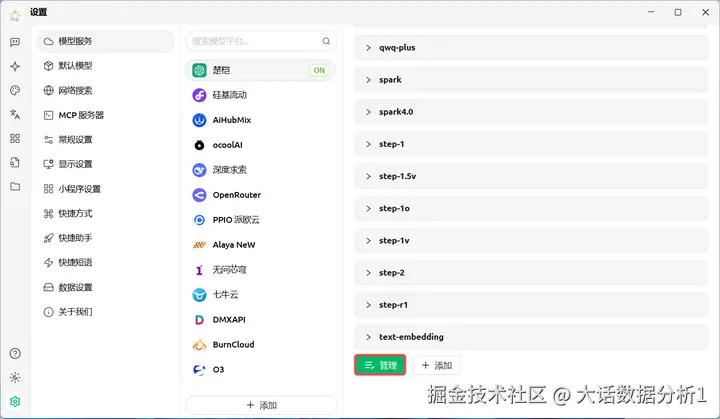This screenshot has height=419, width=720.
Task: Open the knowledge base sidebar icon
Action: 15,162
